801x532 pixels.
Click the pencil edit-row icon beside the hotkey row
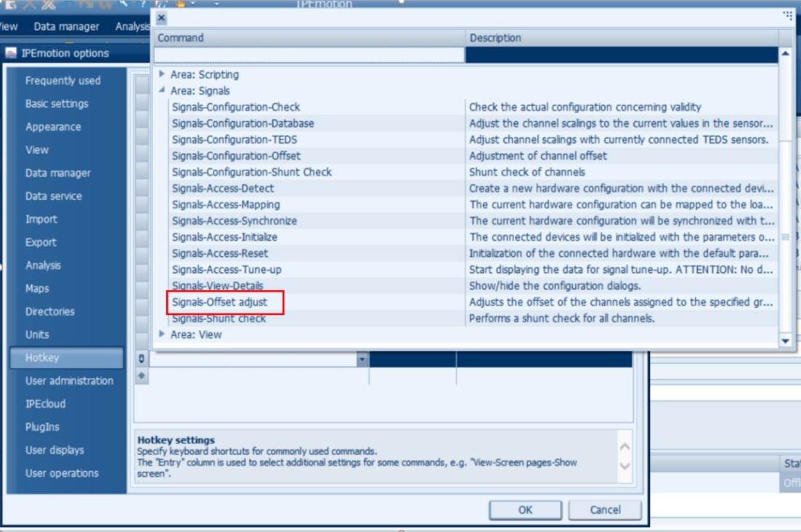tap(142, 359)
